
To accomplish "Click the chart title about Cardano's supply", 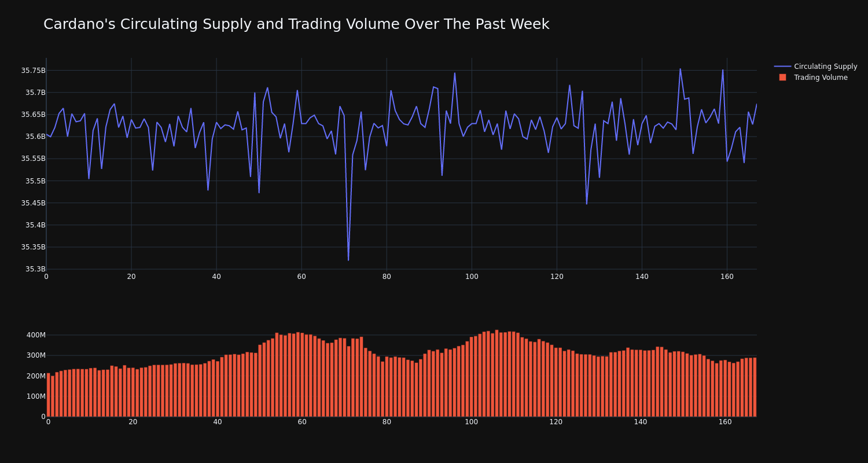I will (x=296, y=24).
